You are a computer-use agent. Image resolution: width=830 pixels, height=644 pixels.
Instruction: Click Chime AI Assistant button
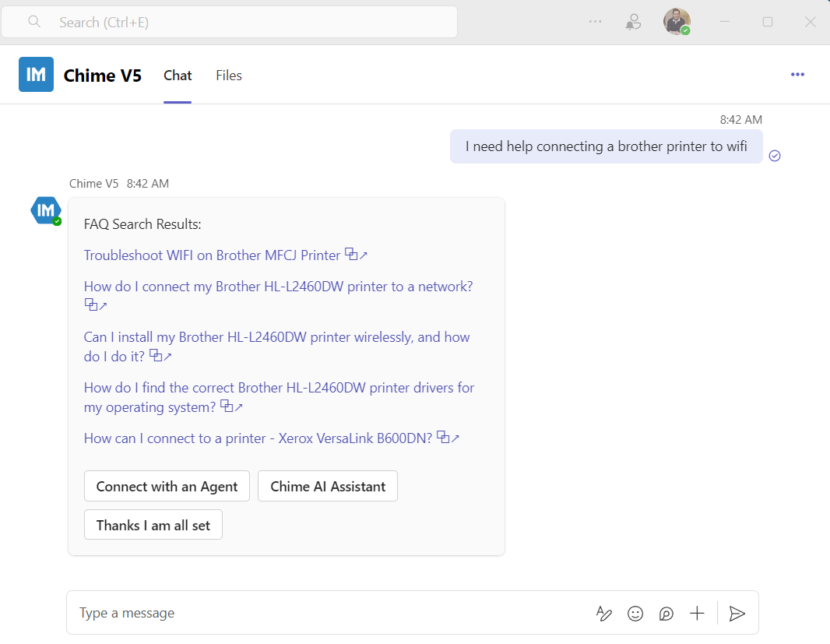tap(328, 486)
